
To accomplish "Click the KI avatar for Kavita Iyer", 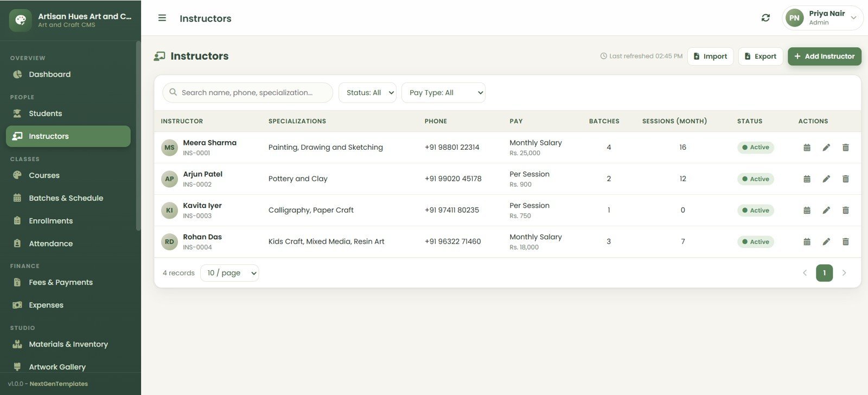I will [169, 211].
